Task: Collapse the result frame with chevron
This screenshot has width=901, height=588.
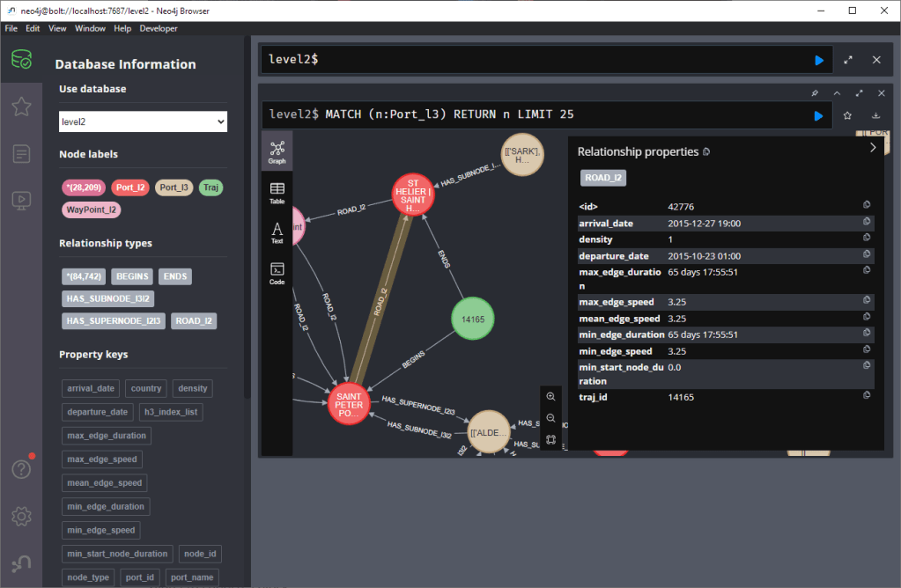Action: (x=837, y=92)
